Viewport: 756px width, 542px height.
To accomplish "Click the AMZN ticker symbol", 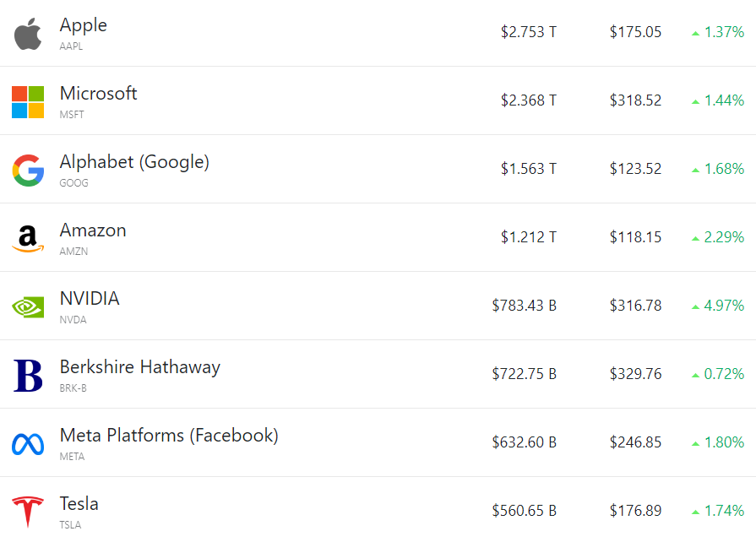I will point(73,252).
